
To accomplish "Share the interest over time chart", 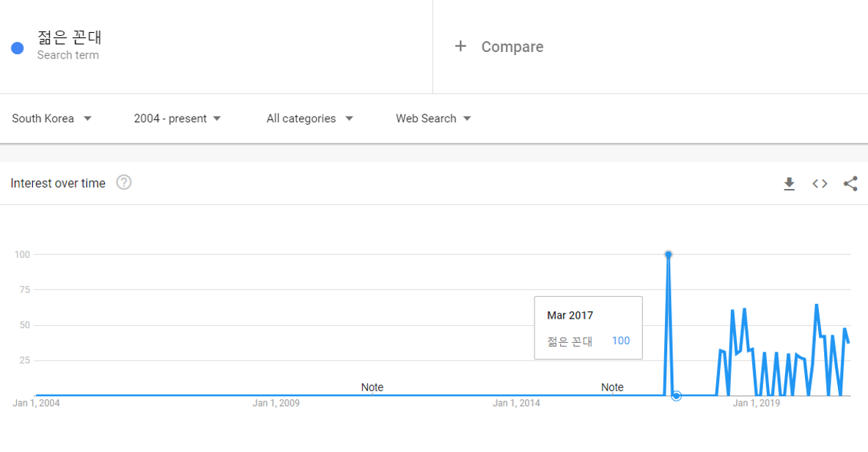I will coord(850,184).
